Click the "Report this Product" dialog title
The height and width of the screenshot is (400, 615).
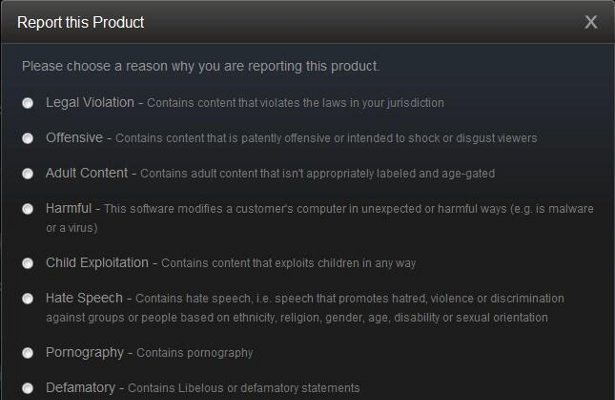81,22
